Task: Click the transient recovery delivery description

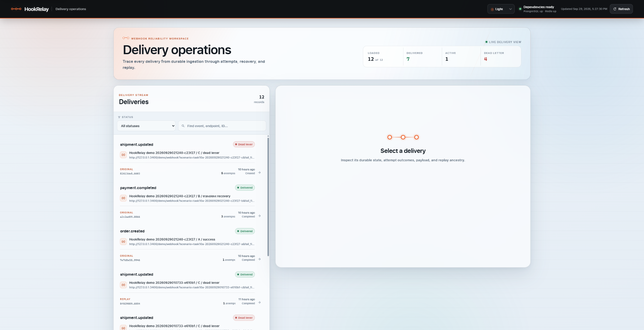Action: point(180,196)
